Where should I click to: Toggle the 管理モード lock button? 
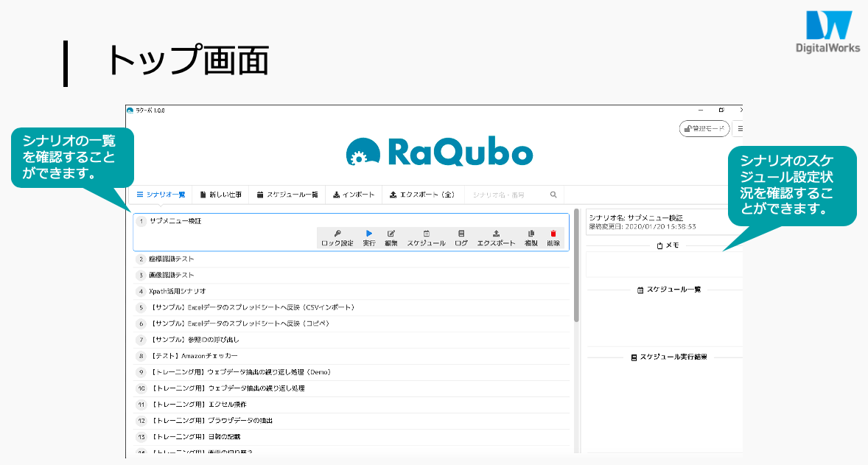click(x=704, y=128)
